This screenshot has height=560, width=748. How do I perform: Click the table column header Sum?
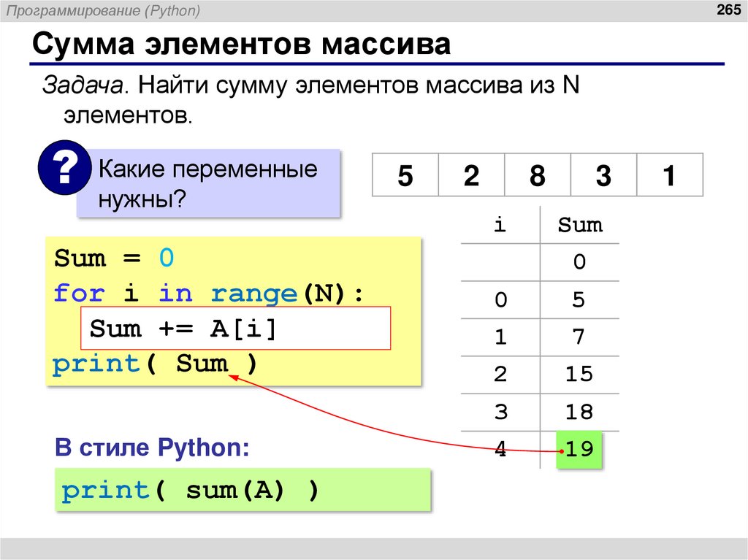click(x=579, y=225)
